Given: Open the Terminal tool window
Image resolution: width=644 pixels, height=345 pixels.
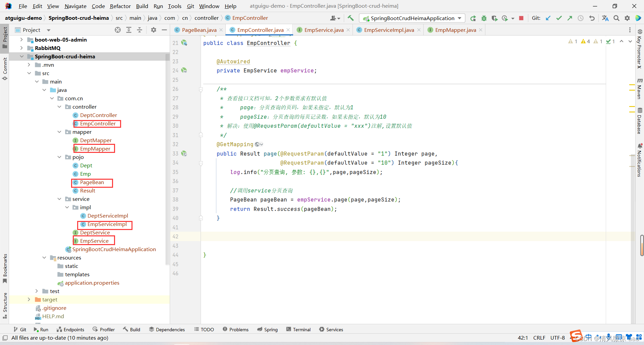Looking at the screenshot, I should [298, 330].
